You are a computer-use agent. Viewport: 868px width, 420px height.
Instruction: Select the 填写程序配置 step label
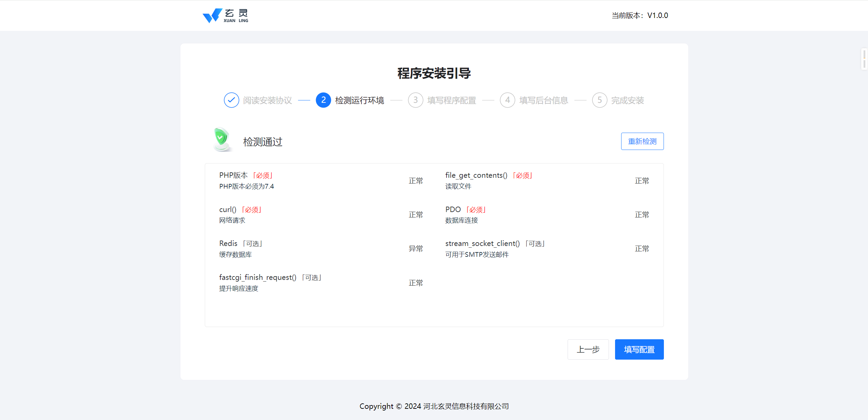pos(452,100)
